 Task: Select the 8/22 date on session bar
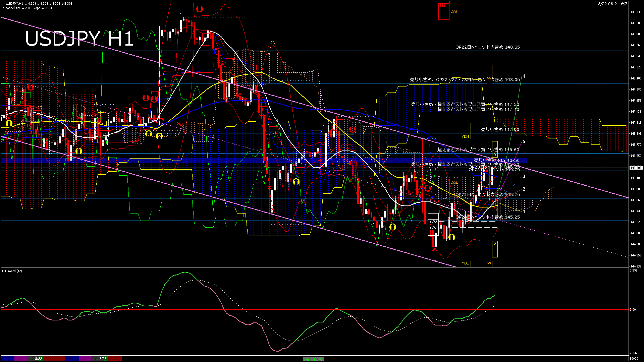(39, 359)
